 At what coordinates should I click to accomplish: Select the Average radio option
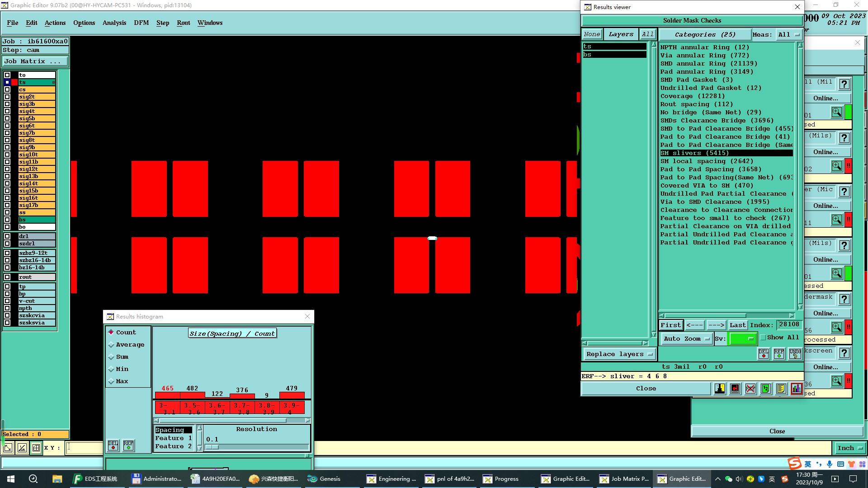click(111, 345)
